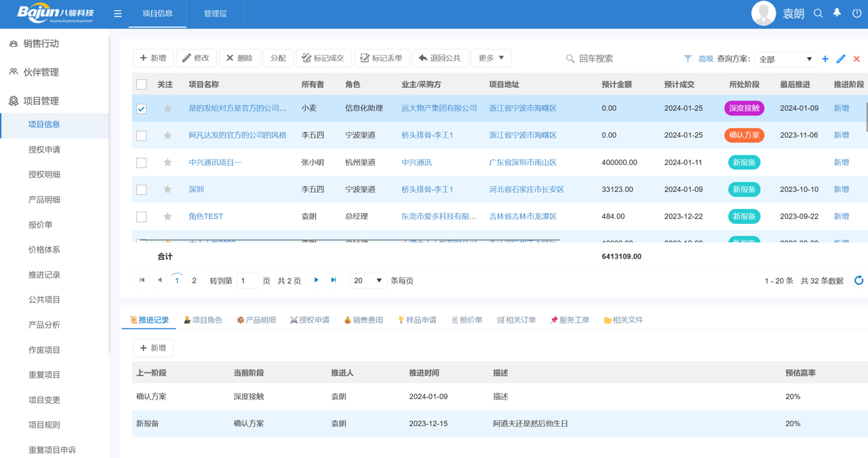Click the page number input field beside 转到第
Image resolution: width=868 pixels, height=458 pixels.
(247, 280)
